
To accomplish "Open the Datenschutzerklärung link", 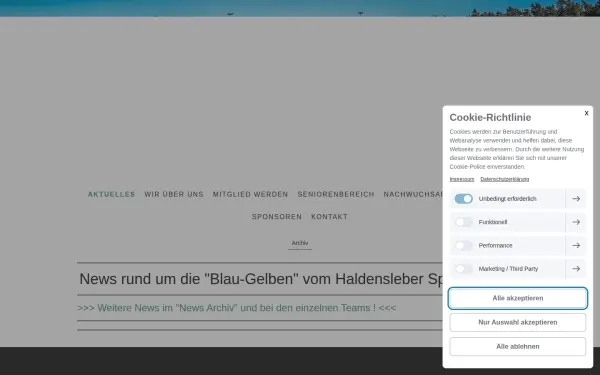I will 505,179.
